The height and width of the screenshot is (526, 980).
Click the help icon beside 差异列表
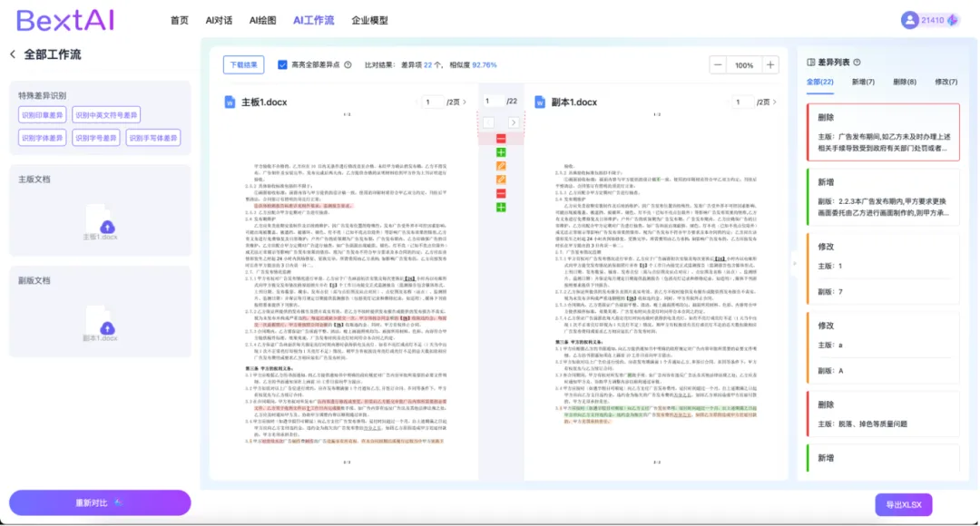point(857,63)
